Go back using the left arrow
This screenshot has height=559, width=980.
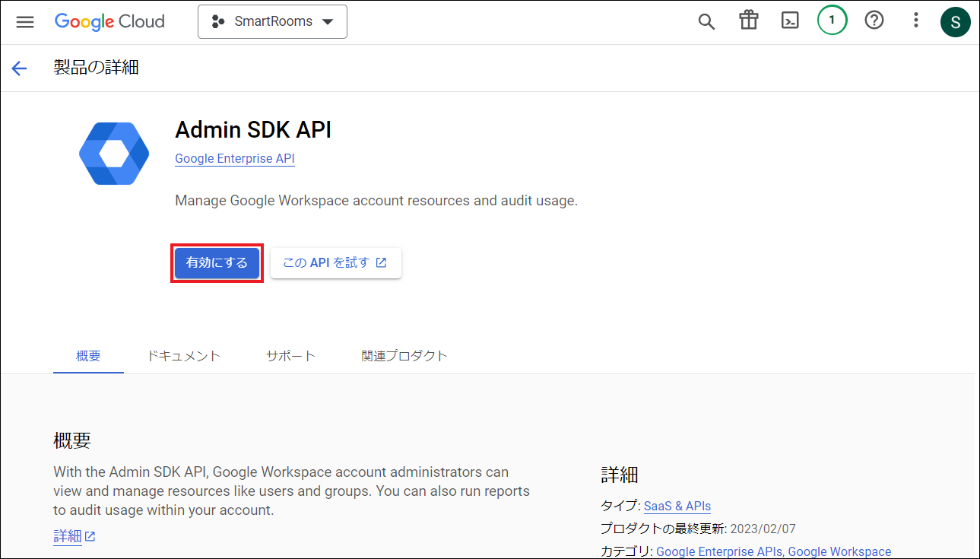pyautogui.click(x=19, y=68)
